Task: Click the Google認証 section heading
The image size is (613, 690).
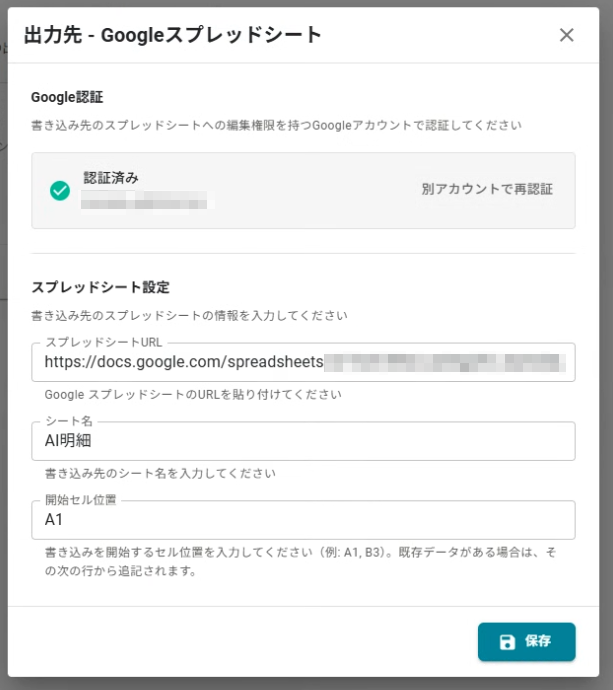Action: (x=67, y=97)
